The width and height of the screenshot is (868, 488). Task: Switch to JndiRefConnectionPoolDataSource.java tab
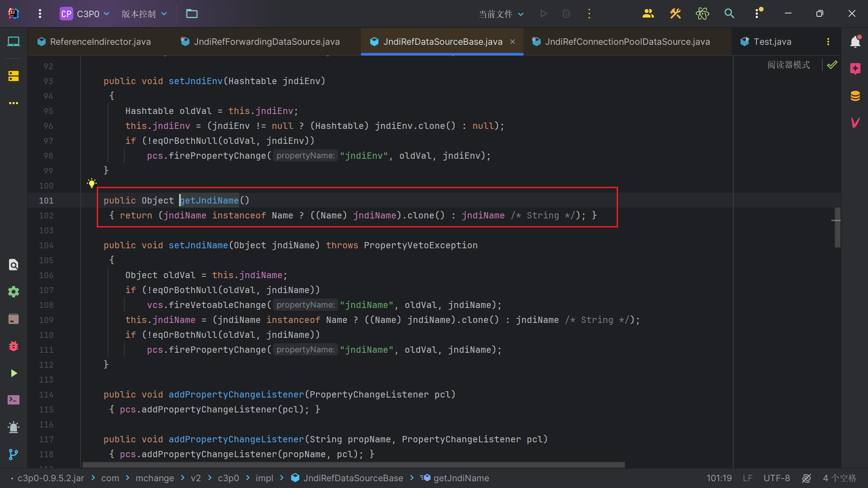click(621, 42)
